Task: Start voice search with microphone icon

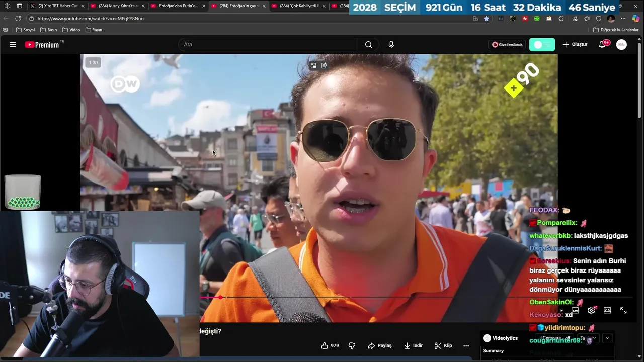Action: click(391, 44)
